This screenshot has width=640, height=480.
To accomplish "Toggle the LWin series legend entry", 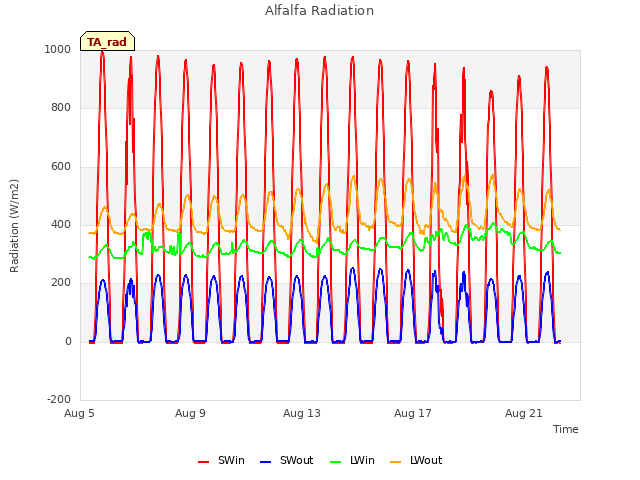I will 352,460.
